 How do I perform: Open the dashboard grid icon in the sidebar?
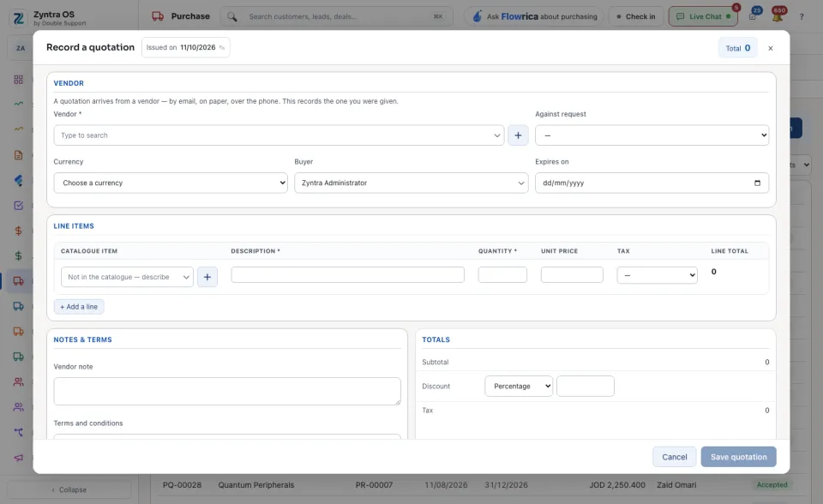tap(18, 79)
